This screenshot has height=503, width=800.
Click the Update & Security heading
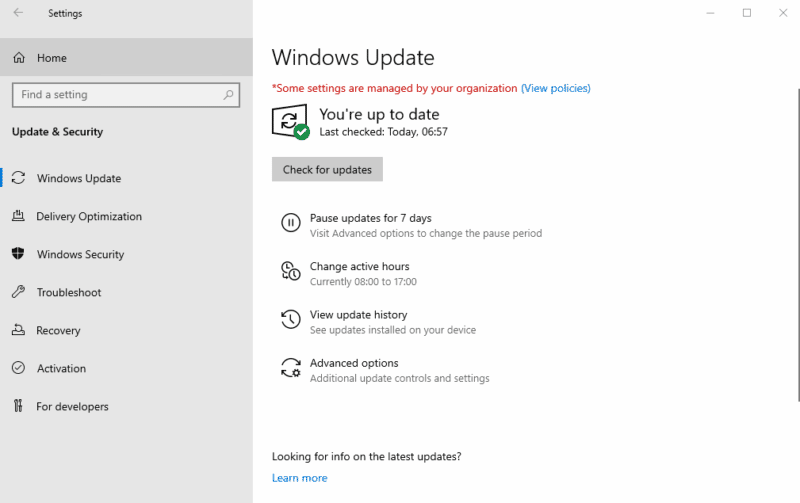(57, 132)
